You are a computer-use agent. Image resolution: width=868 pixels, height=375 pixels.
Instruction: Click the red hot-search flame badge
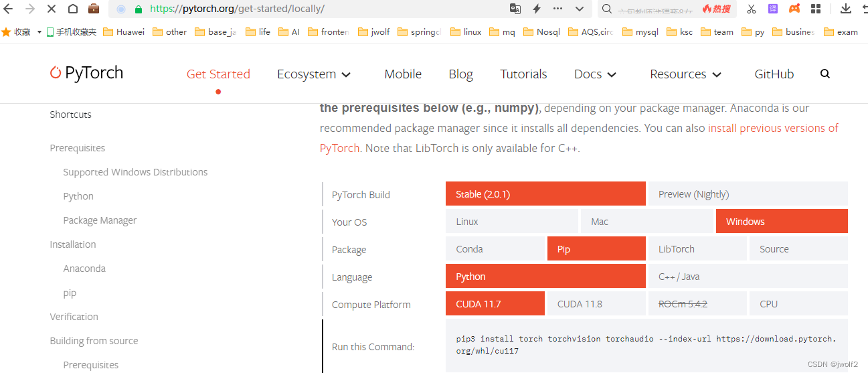coord(717,9)
